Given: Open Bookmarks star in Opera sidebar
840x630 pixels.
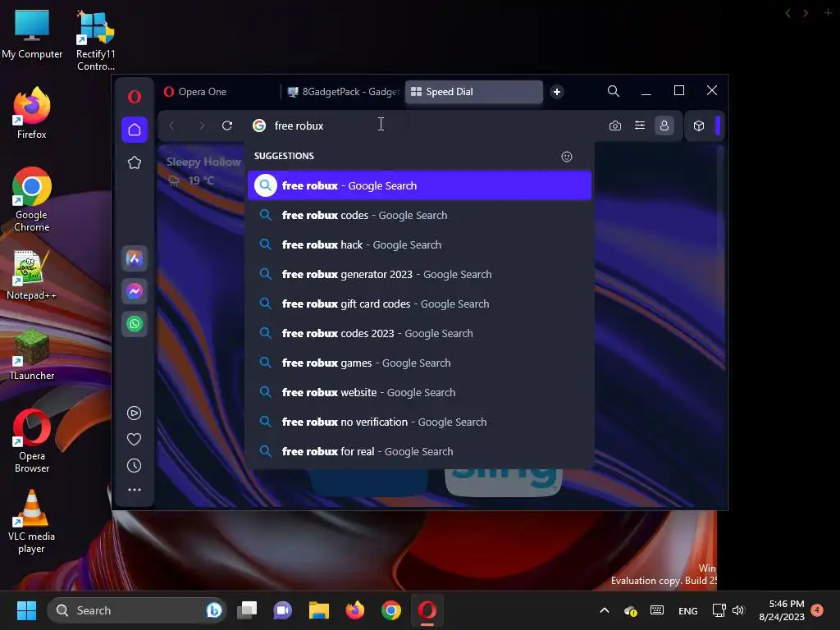Looking at the screenshot, I should click(135, 162).
